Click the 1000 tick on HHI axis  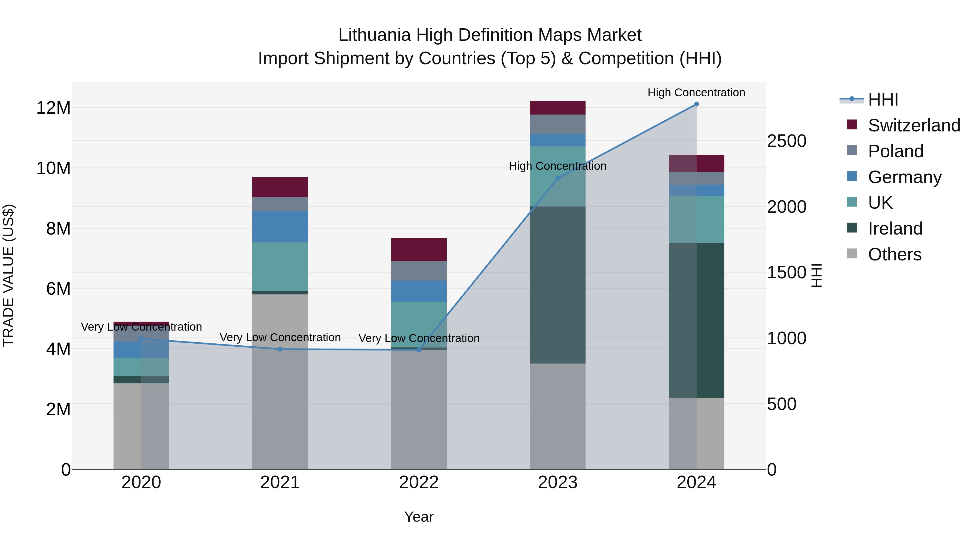pos(787,338)
